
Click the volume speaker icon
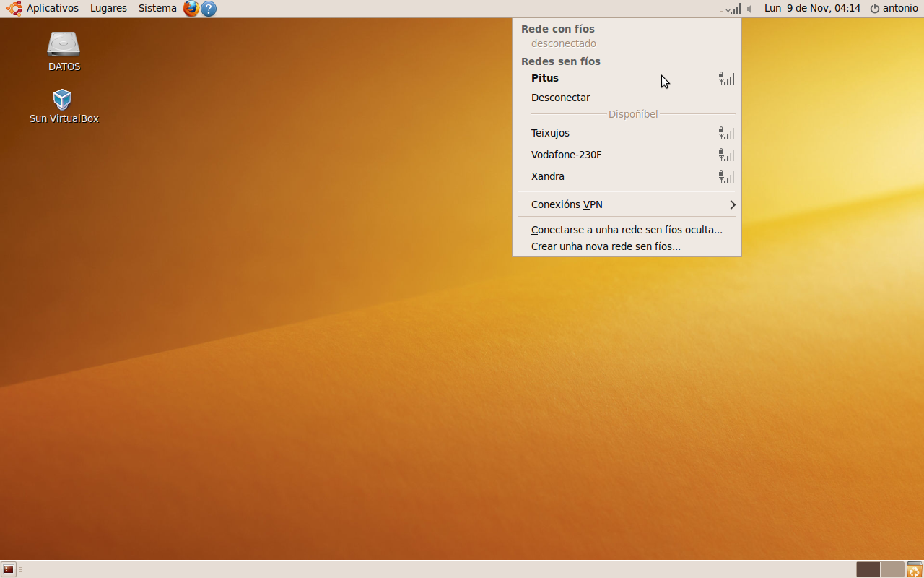752,9
